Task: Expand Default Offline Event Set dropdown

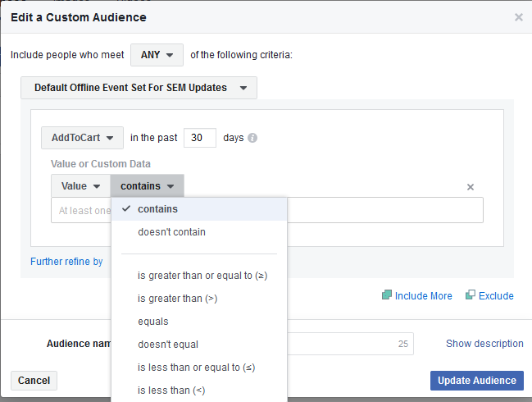Action: pos(139,88)
